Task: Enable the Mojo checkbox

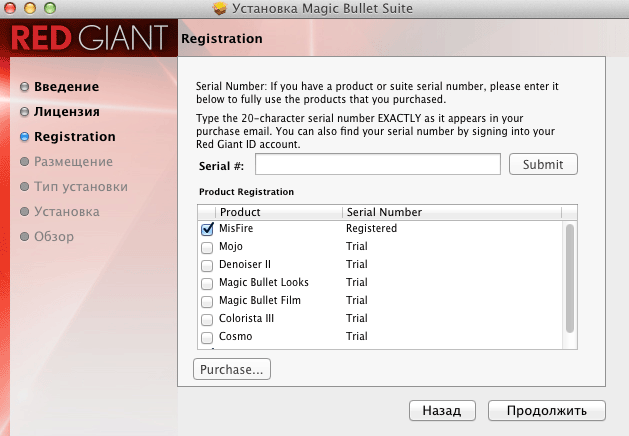Action: 208,247
